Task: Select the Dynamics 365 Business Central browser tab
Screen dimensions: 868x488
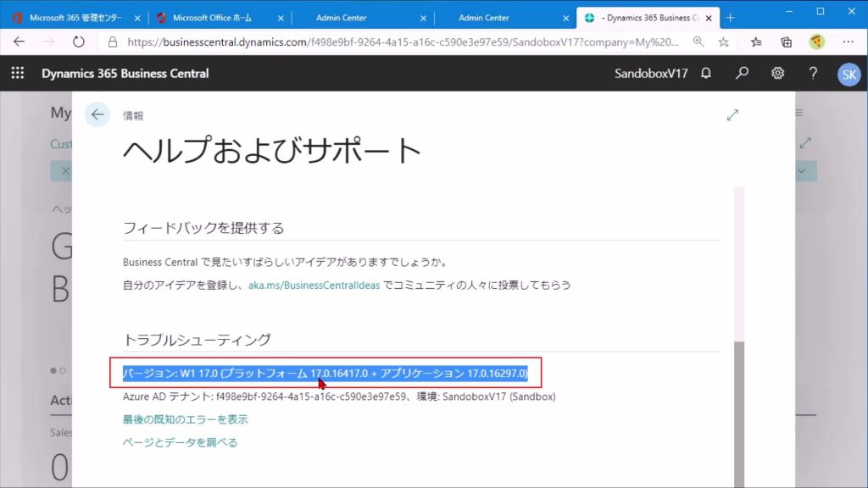Action: [648, 18]
